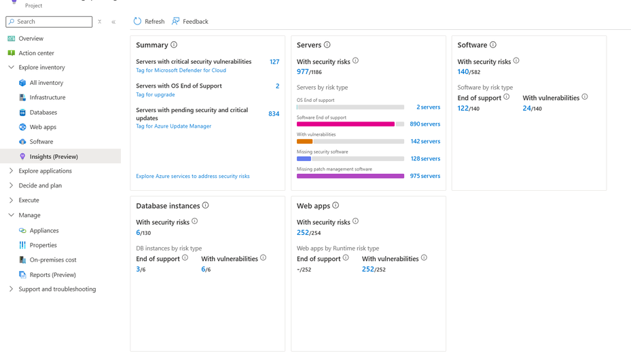Open Action center in the sidebar
Screen dimensions: 631x364
tap(36, 53)
